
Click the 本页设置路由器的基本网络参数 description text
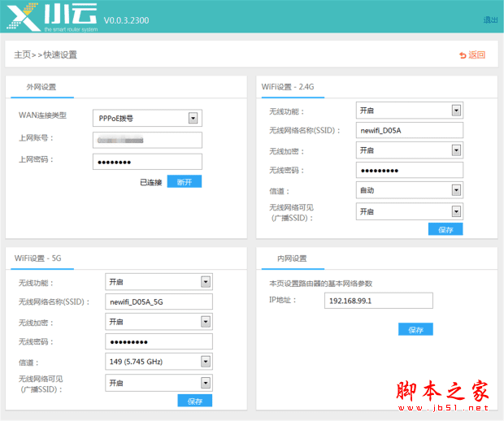321,284
